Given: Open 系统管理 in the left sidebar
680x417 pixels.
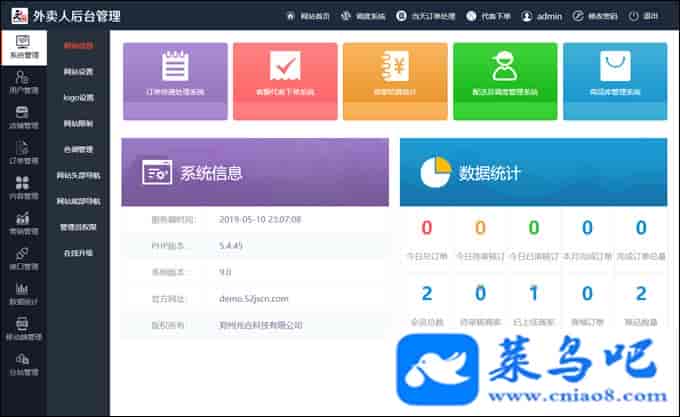Looking at the screenshot, I should (23, 45).
